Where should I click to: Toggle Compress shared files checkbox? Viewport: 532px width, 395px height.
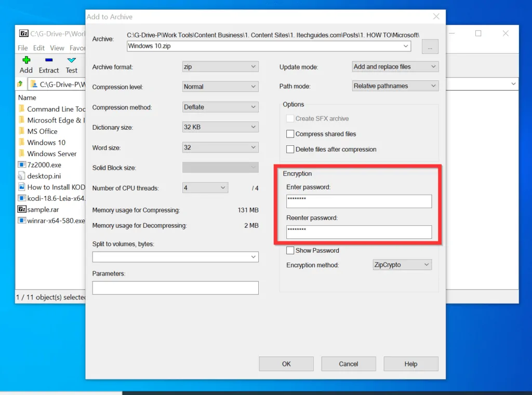(x=290, y=134)
